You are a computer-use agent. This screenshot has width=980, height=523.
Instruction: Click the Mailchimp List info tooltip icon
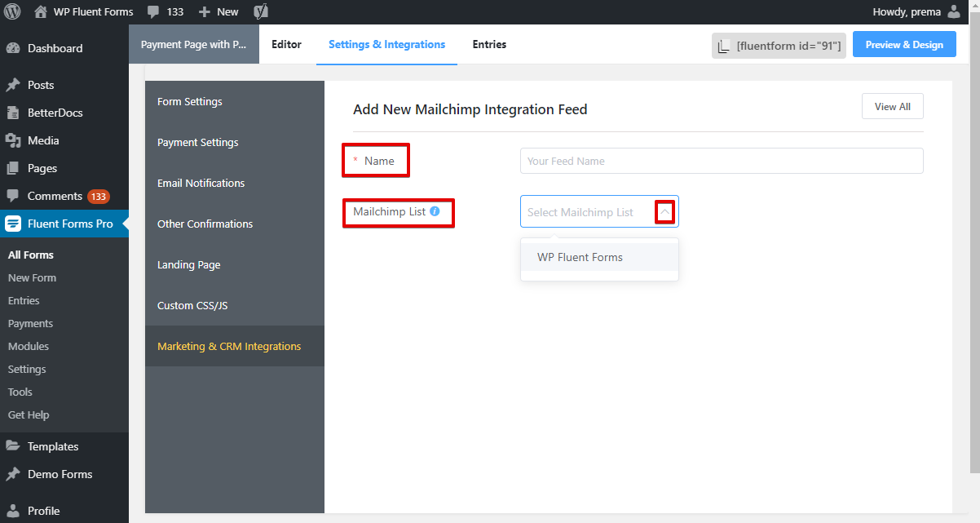coord(435,211)
